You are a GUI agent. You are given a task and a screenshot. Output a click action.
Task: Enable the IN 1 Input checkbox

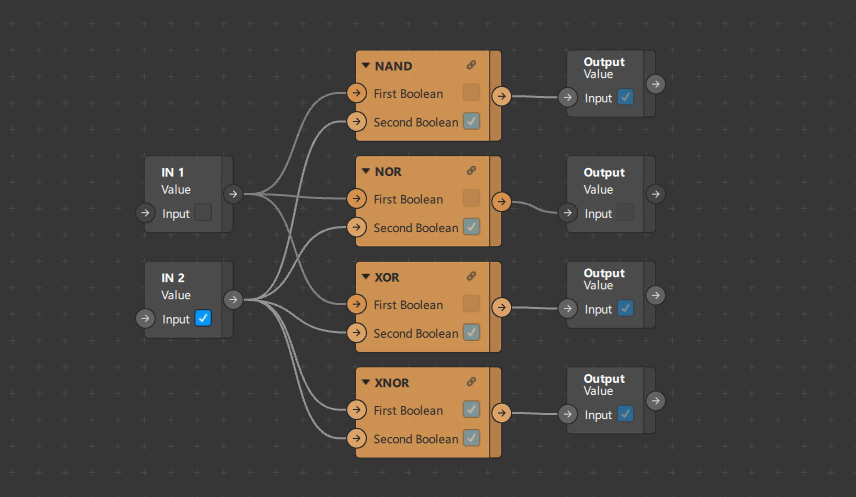[x=203, y=212]
